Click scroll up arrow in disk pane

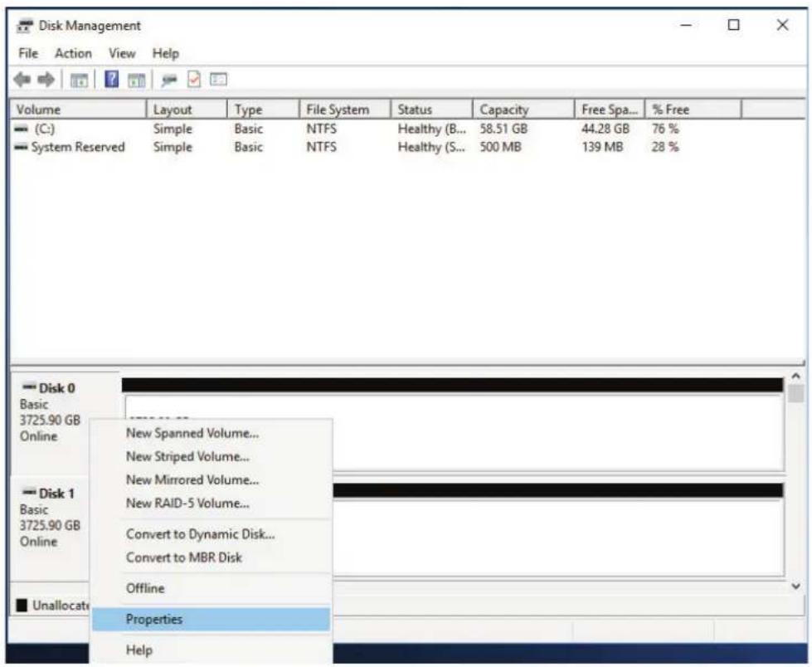click(796, 377)
